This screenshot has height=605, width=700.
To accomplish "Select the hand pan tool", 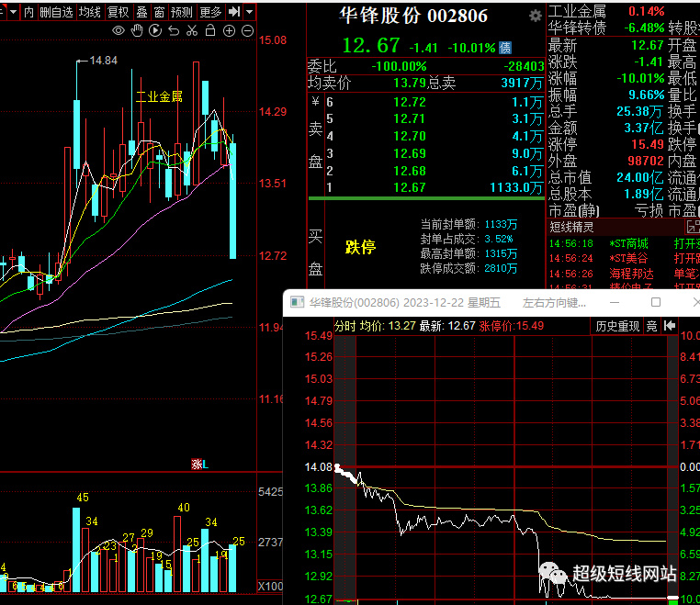I will 137,31.
